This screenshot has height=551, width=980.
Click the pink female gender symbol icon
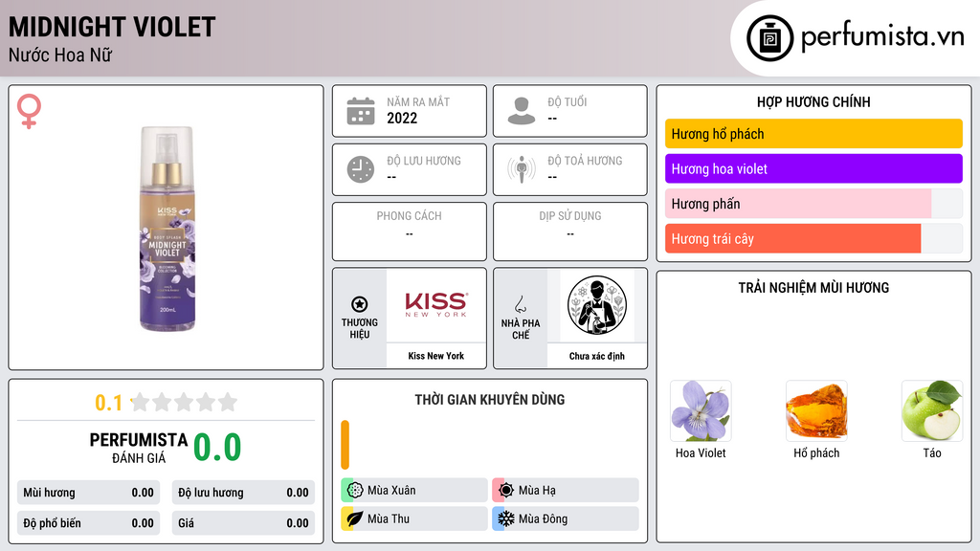point(29,111)
